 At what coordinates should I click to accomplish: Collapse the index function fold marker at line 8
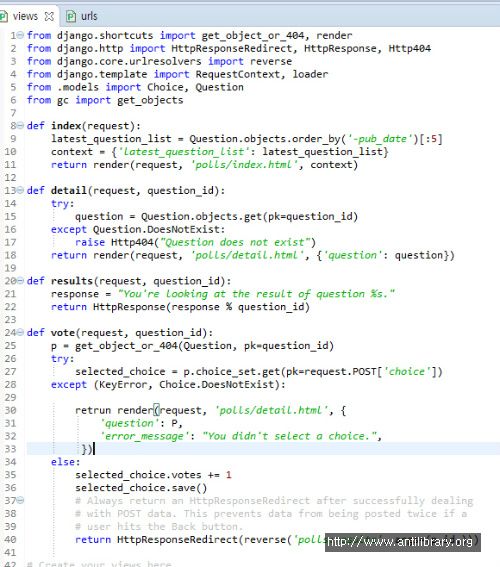click(21, 126)
